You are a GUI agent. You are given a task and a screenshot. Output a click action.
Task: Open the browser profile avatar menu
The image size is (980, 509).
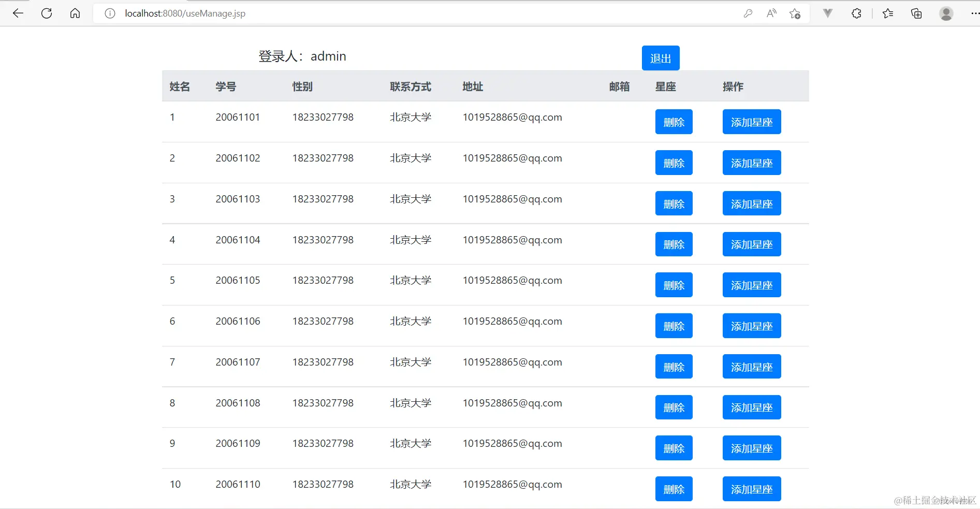(x=946, y=13)
